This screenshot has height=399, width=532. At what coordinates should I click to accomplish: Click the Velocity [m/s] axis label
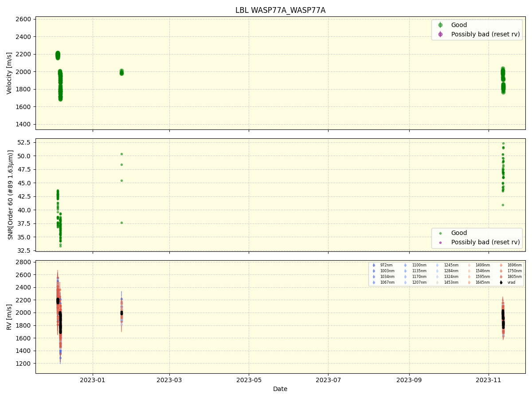pyautogui.click(x=9, y=73)
